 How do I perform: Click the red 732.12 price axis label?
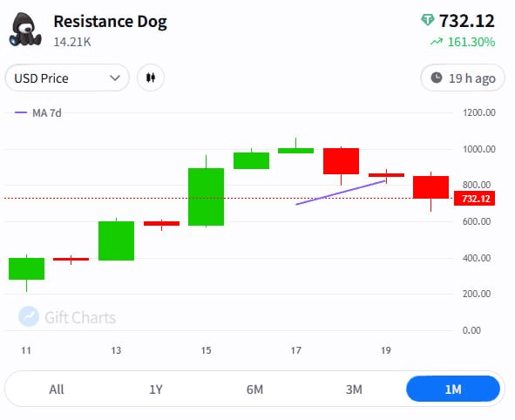[x=474, y=199]
